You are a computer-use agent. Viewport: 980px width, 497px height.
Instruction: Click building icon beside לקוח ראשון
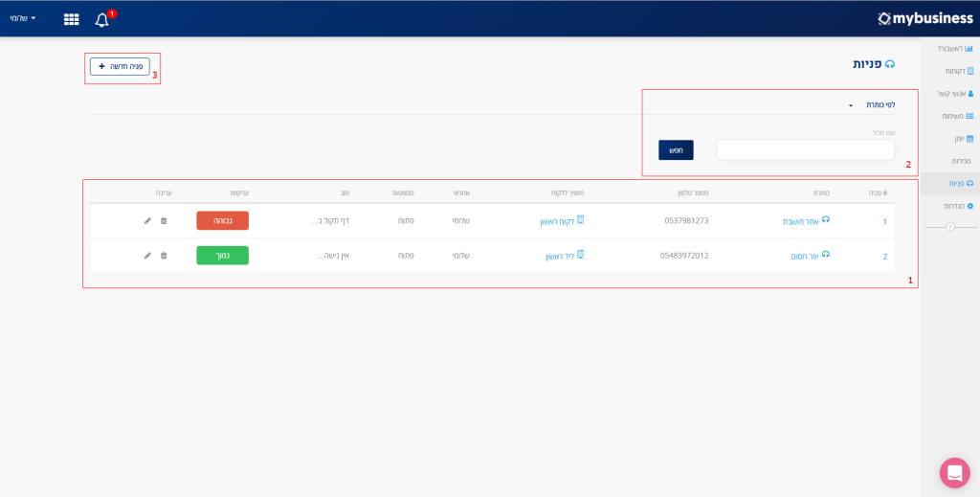coord(581,220)
